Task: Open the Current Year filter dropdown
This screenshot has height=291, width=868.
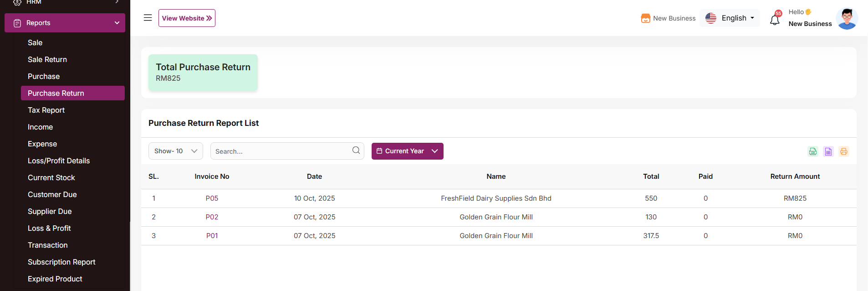Action: (407, 151)
